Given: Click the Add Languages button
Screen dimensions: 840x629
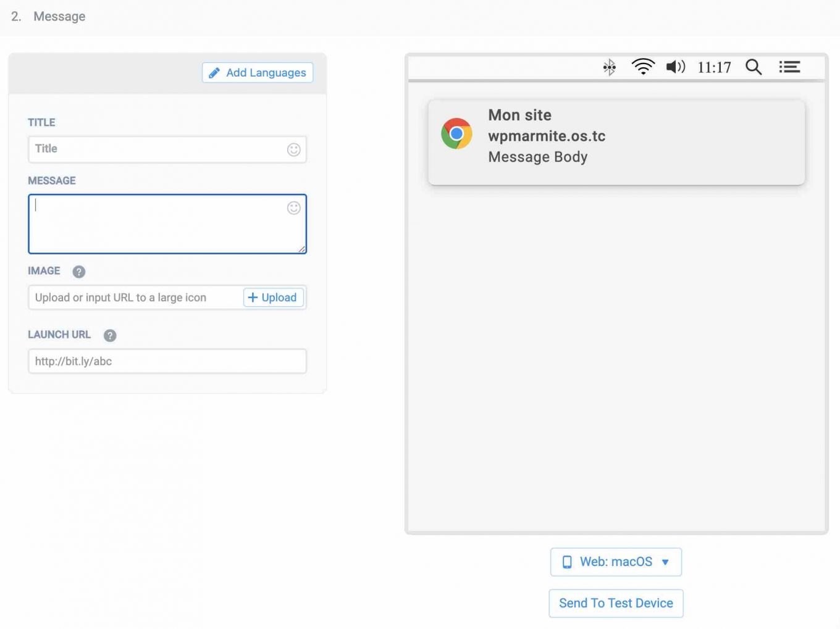Looking at the screenshot, I should (x=257, y=72).
